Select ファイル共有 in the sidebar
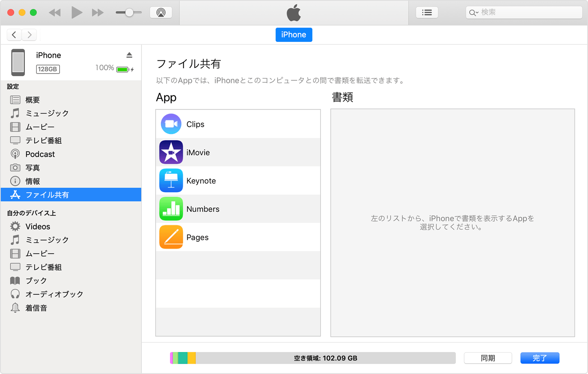The height and width of the screenshot is (374, 588). click(x=71, y=195)
